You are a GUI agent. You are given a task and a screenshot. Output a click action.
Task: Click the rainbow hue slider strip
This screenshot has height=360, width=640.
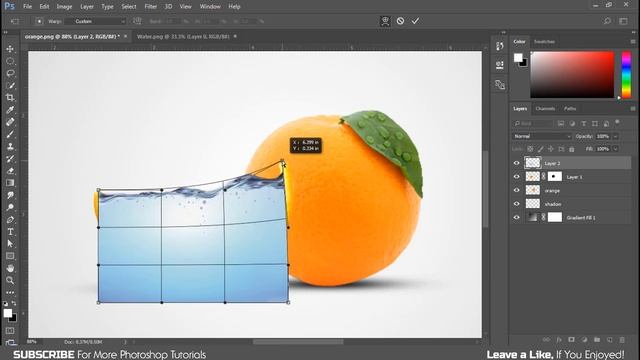click(626, 75)
